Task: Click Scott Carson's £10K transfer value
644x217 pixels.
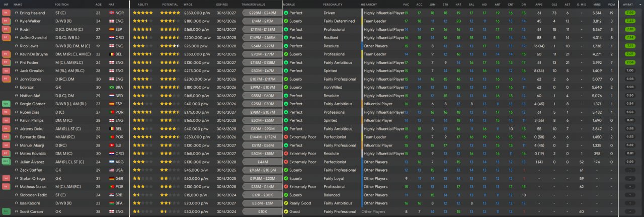Action: pos(262,211)
